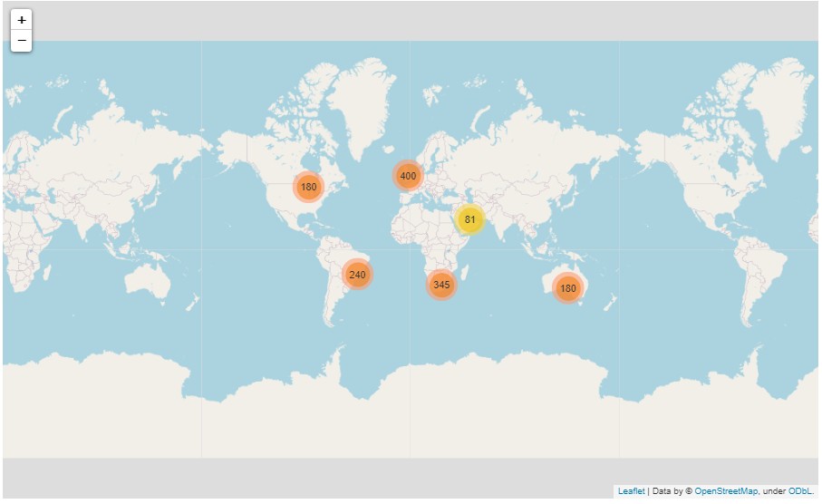Expand the 180 cluster over North America
The image size is (822, 504).
point(308,188)
